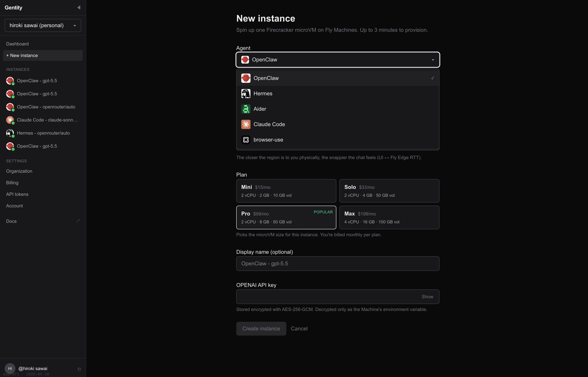Click the OpenClaw icon in the Agent field
This screenshot has height=377, width=588.
pos(245,60)
